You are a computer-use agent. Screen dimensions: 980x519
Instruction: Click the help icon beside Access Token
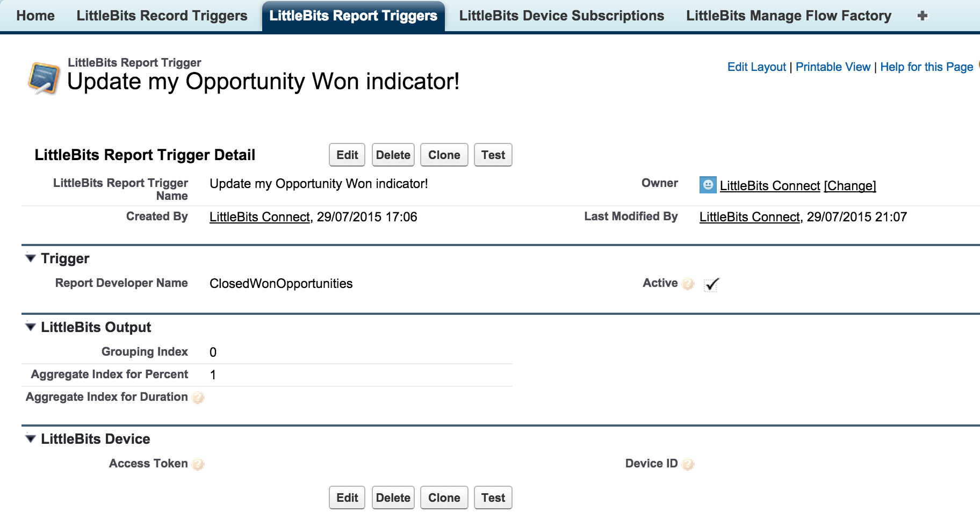click(x=198, y=464)
